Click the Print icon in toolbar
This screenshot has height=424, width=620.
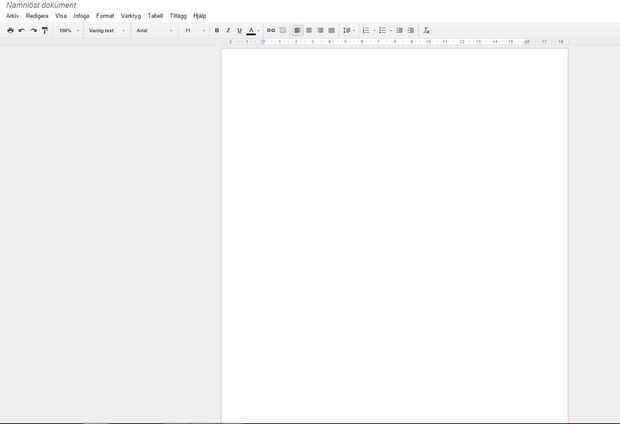point(11,30)
